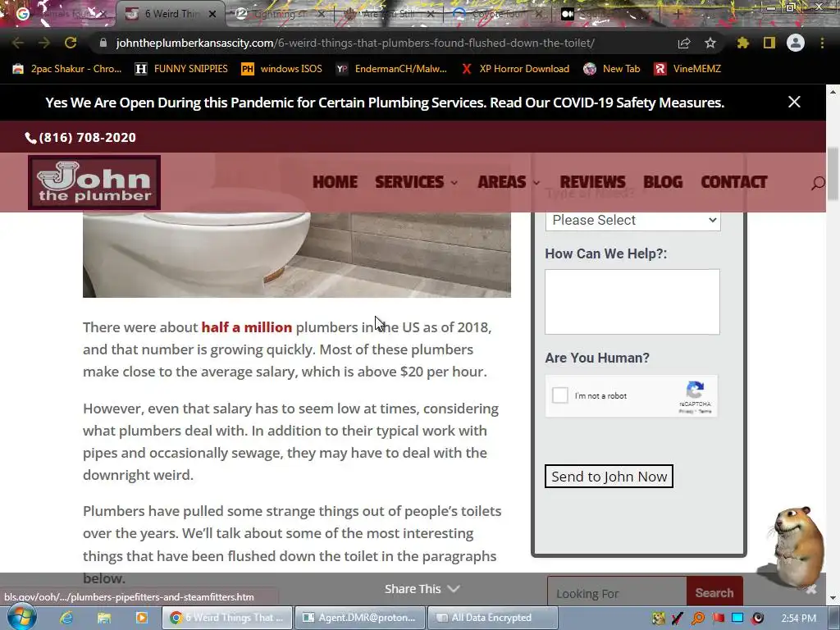Click the red Search button

tap(714, 592)
